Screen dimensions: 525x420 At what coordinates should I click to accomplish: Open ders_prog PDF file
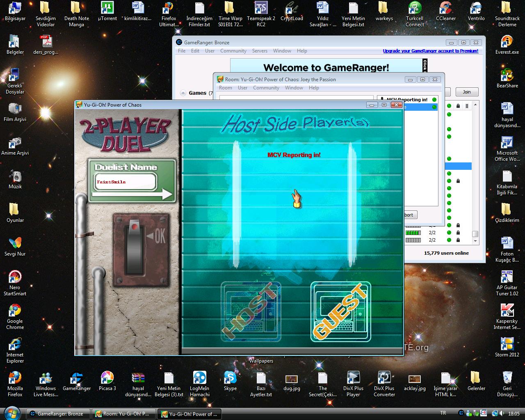coord(46,45)
